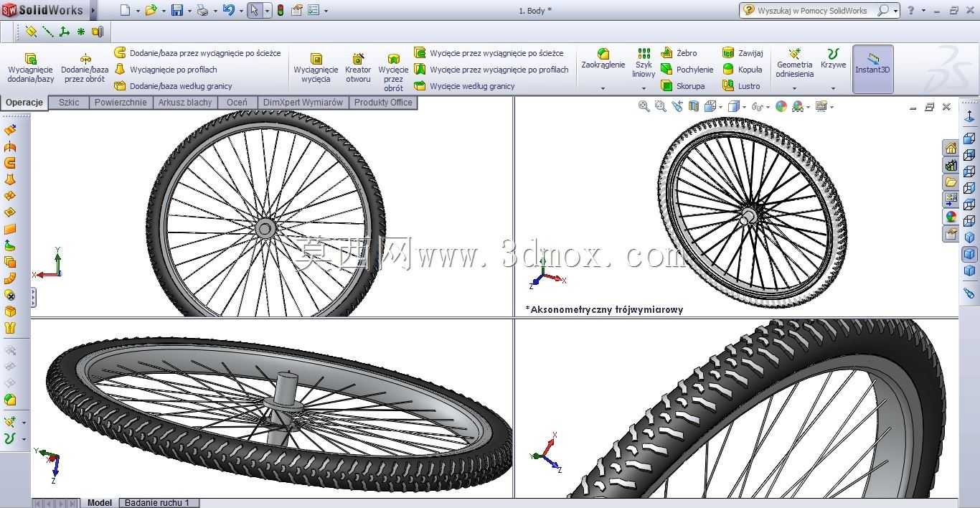Viewport: 980px width, 508px height.
Task: Open the Design Library task pane tab
Action: [951, 165]
